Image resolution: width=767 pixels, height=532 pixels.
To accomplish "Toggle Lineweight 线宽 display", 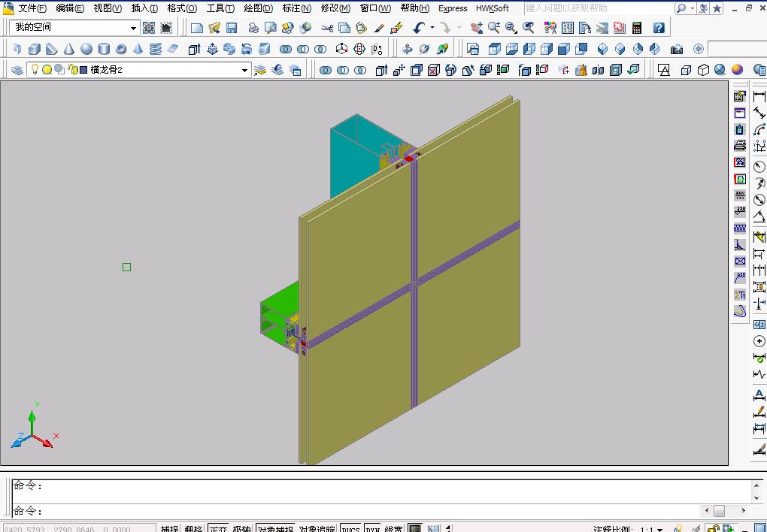I will [394, 528].
